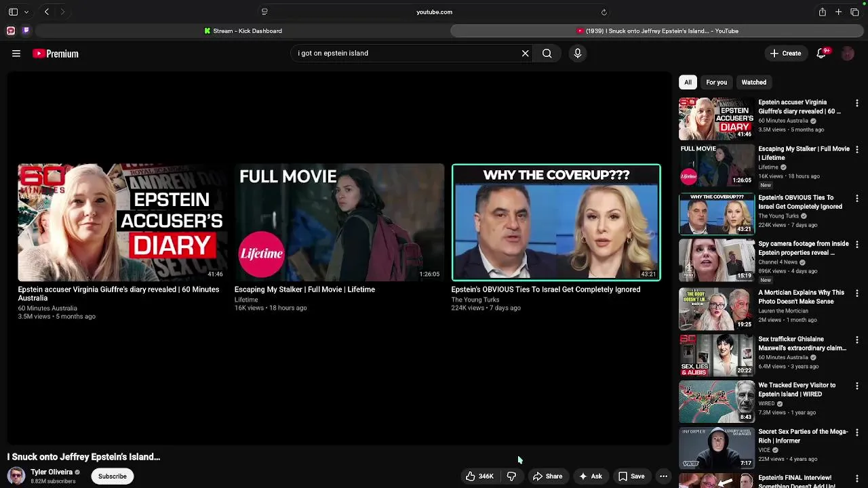
Task: Open a new browser tab
Action: click(x=838, y=12)
